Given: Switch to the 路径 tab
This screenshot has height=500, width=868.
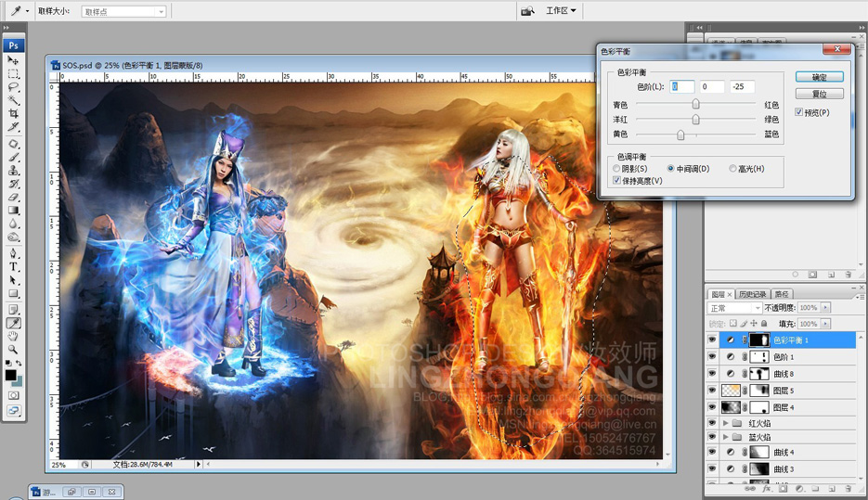Looking at the screenshot, I should point(782,294).
